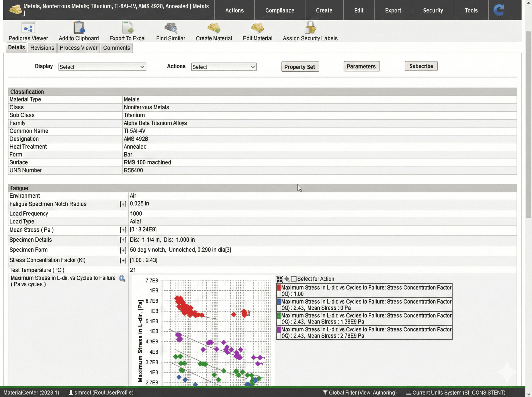The width and height of the screenshot is (532, 397).
Task: Click magnifier icon beside Cycles to Failure label
Action: coord(122,278)
